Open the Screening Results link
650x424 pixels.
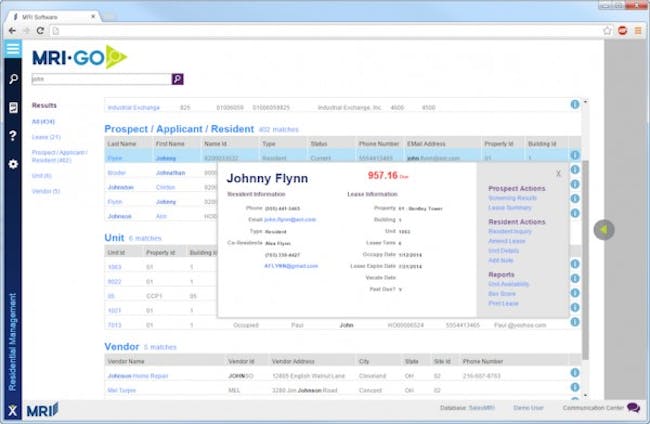click(512, 198)
